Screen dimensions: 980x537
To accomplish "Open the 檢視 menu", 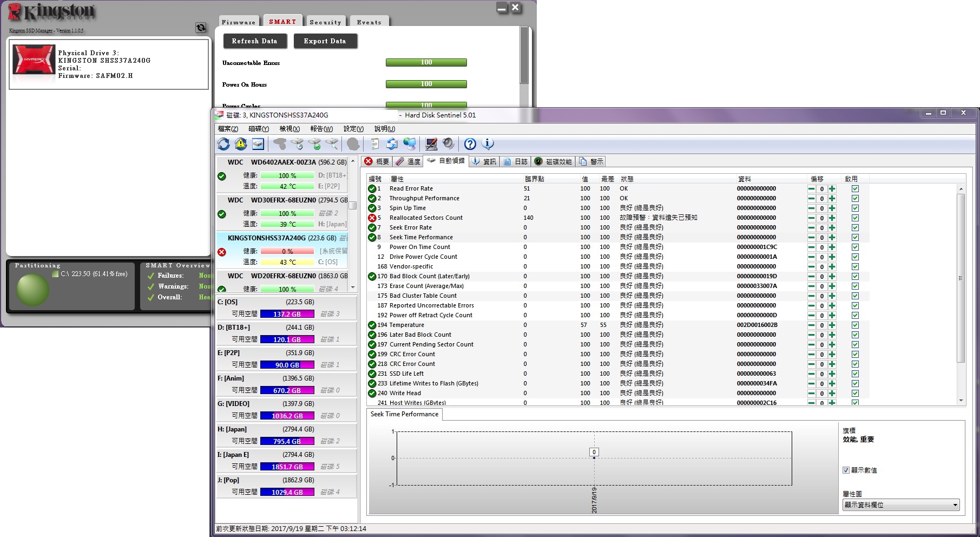I will (x=290, y=129).
